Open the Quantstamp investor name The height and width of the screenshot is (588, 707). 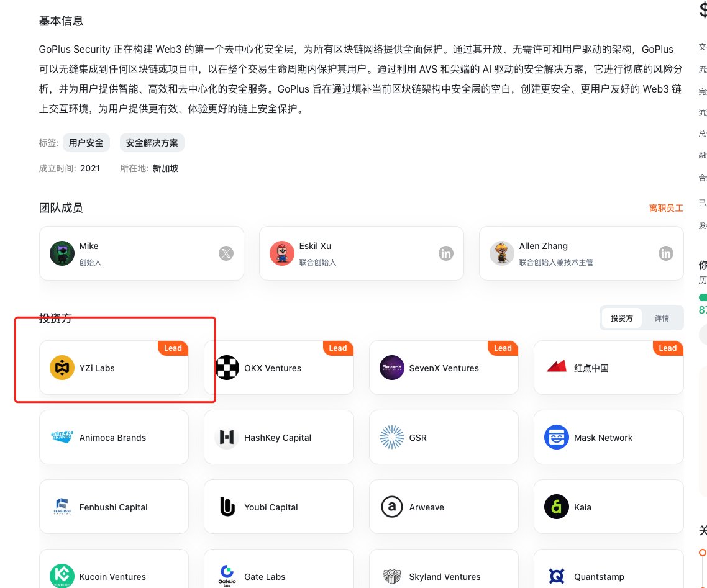pyautogui.click(x=600, y=577)
